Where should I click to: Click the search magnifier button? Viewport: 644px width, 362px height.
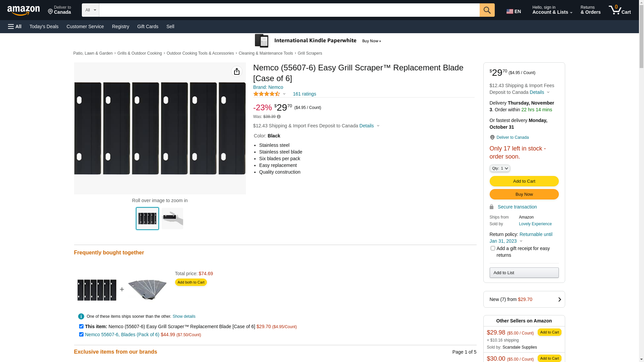[x=487, y=10]
